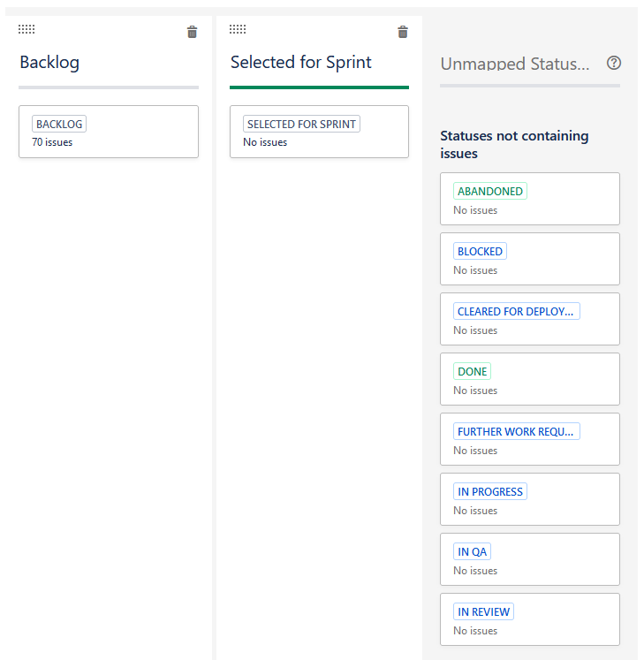
Task: Click the Unmapped Statuses column heading
Action: 515,64
